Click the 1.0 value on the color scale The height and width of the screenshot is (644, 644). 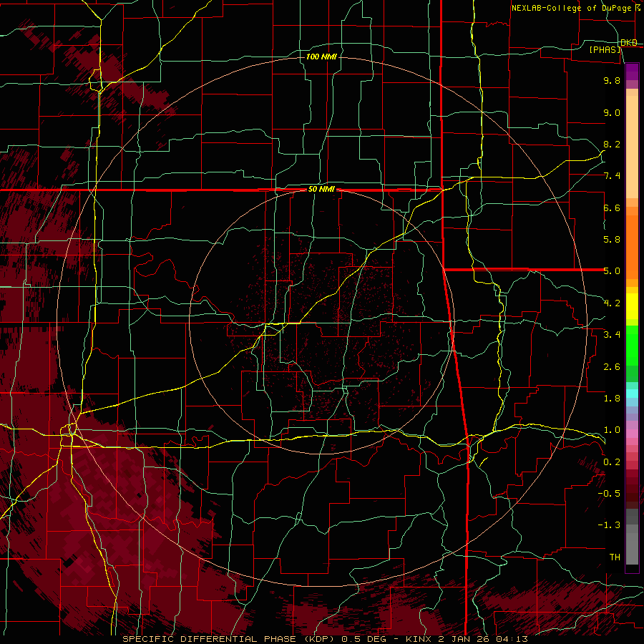[x=612, y=430]
